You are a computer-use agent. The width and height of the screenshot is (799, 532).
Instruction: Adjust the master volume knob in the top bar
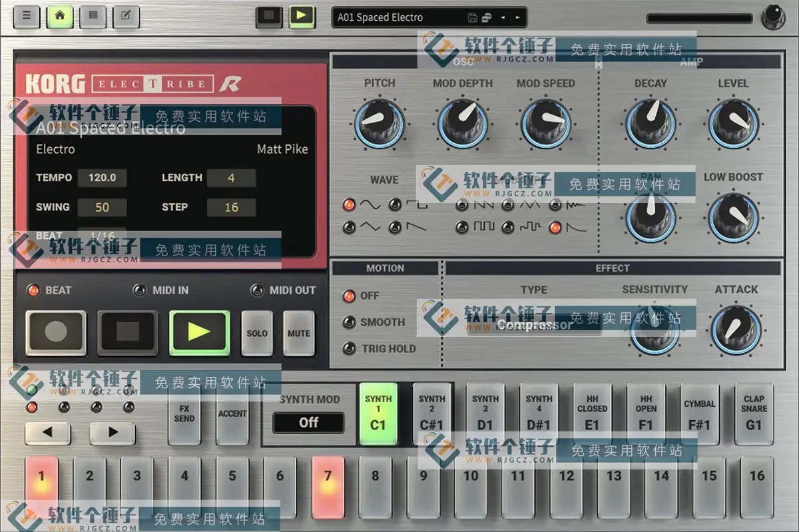(x=772, y=17)
